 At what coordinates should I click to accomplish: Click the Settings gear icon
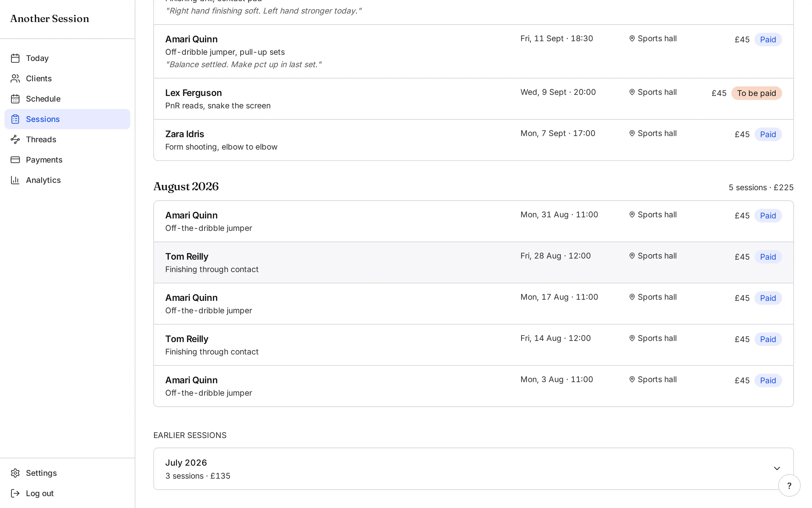tap(15, 473)
